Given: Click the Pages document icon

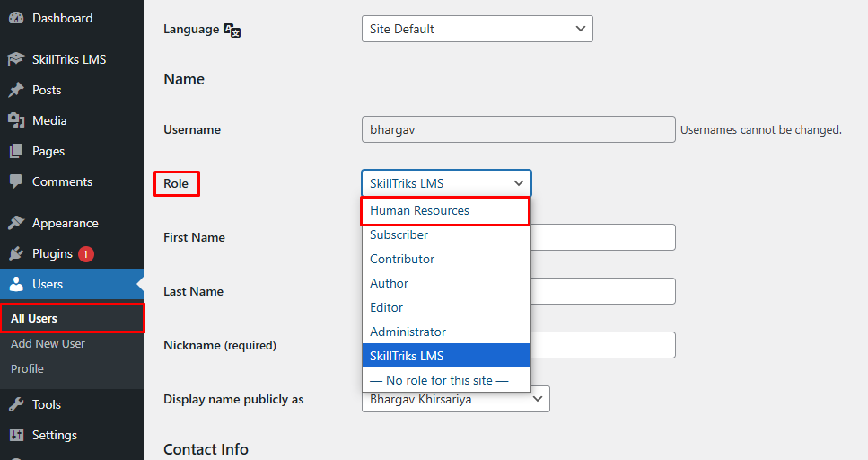Looking at the screenshot, I should [16, 151].
